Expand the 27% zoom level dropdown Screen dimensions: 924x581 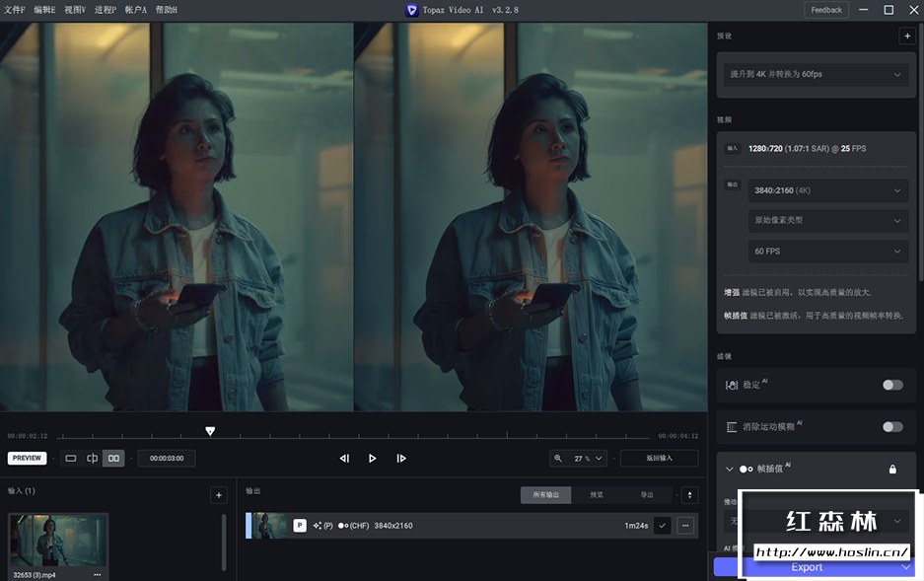(x=598, y=458)
